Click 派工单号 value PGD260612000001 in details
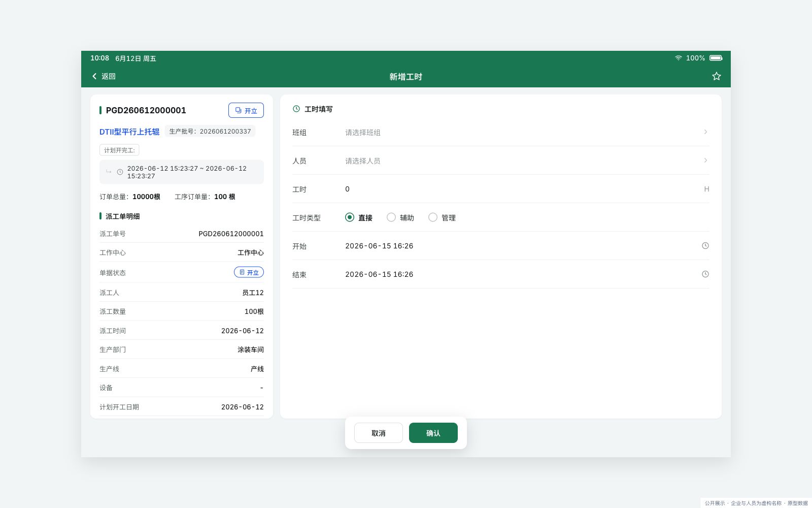Viewport: 812px width, 508px height. 231,234
